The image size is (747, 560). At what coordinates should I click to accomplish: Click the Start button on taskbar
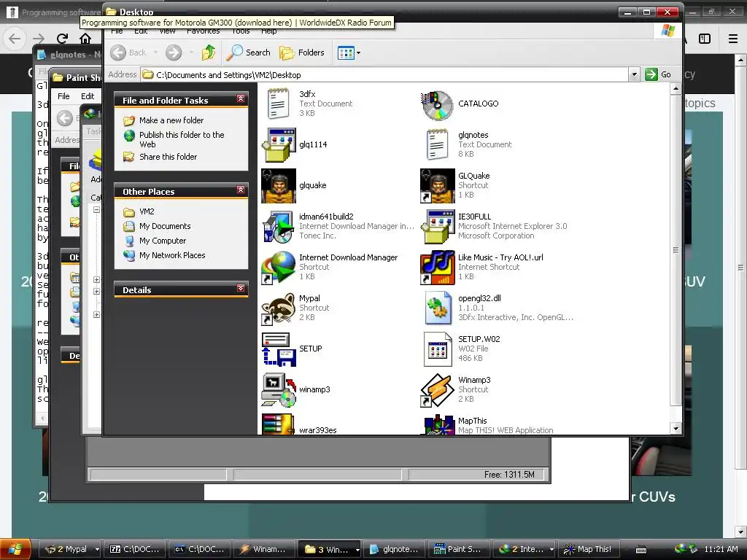click(x=15, y=549)
